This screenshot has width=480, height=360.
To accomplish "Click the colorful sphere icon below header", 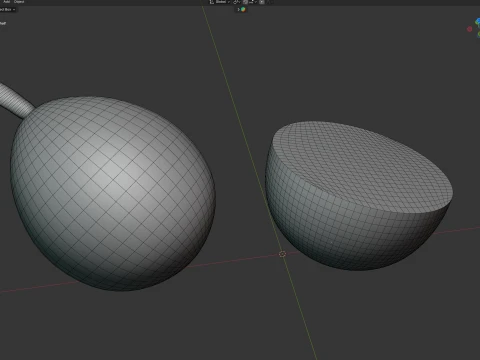I will pyautogui.click(x=243, y=9).
